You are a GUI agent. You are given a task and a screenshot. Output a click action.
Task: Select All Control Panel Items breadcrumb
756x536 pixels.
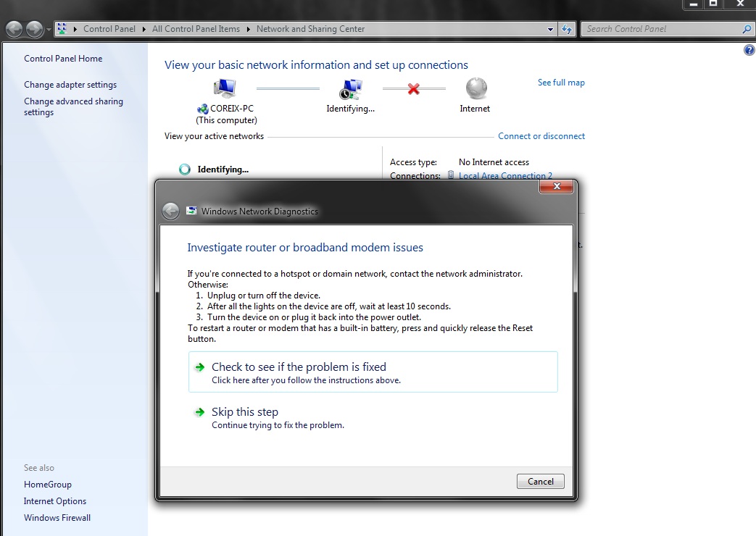(x=196, y=29)
